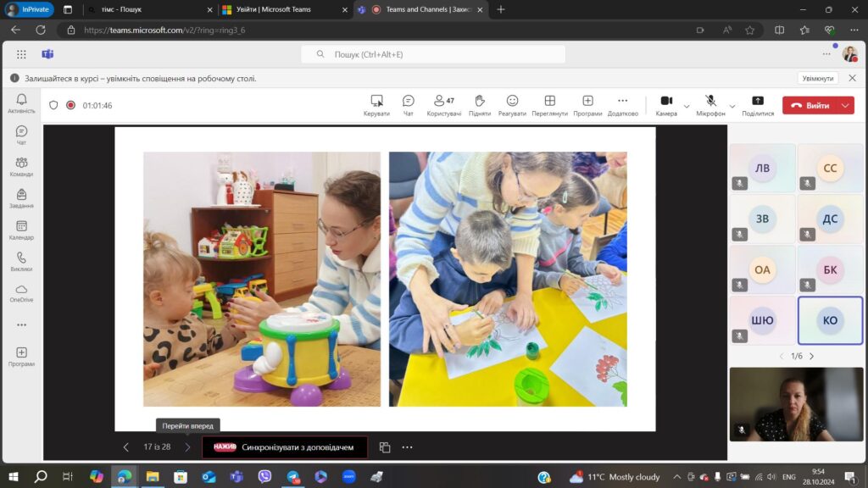Open the Activity feed in Teams sidebar
Image resolution: width=868 pixels, height=488 pixels.
[21, 103]
